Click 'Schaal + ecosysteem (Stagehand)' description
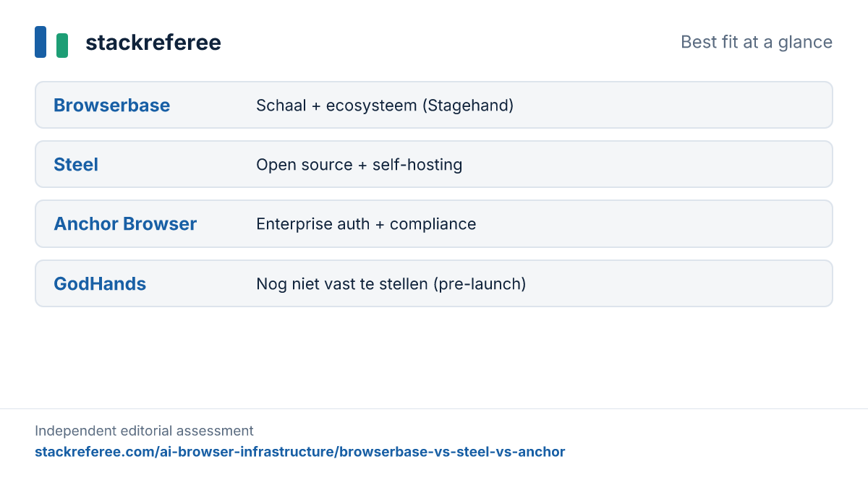The image size is (868, 480). 385,106
